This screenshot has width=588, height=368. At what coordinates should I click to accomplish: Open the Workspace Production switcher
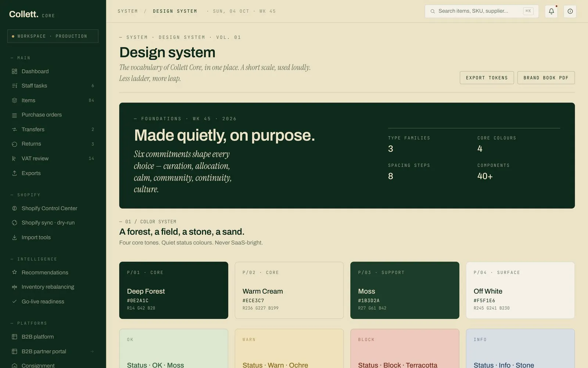pos(53,36)
